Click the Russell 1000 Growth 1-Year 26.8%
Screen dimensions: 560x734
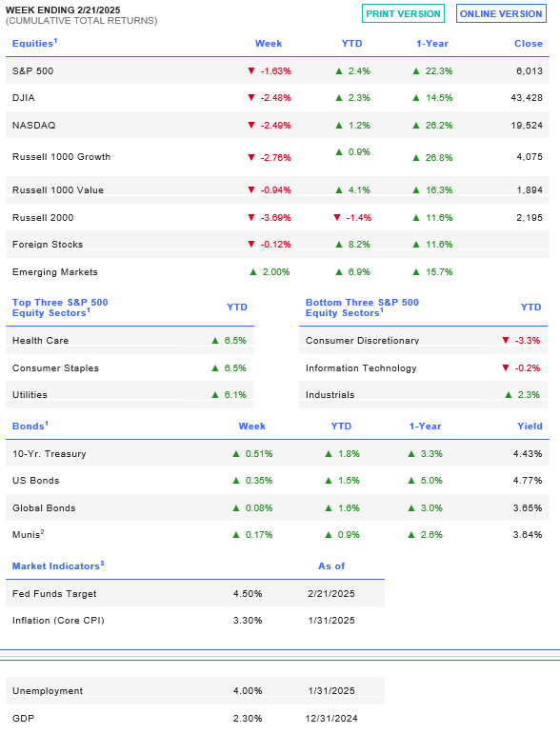(x=439, y=157)
